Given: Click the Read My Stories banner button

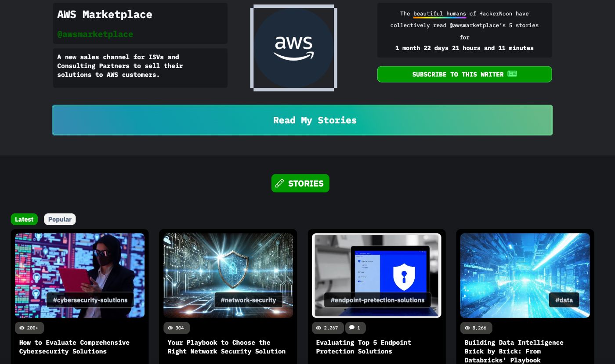Looking at the screenshot, I should [x=302, y=120].
